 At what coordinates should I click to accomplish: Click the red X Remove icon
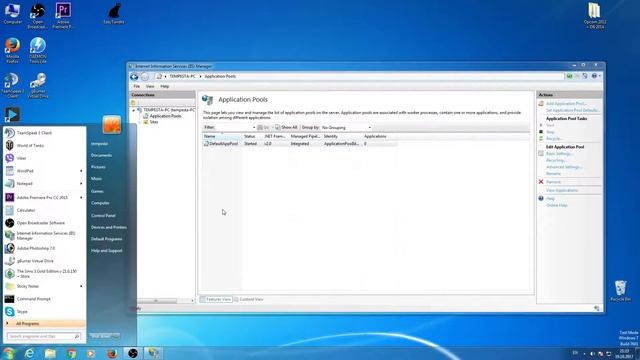pyautogui.click(x=541, y=182)
